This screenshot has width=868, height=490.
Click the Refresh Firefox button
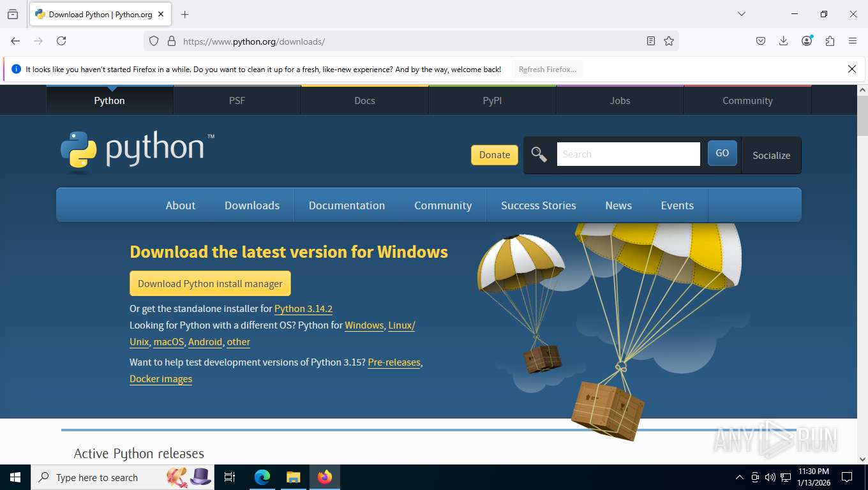(x=548, y=69)
